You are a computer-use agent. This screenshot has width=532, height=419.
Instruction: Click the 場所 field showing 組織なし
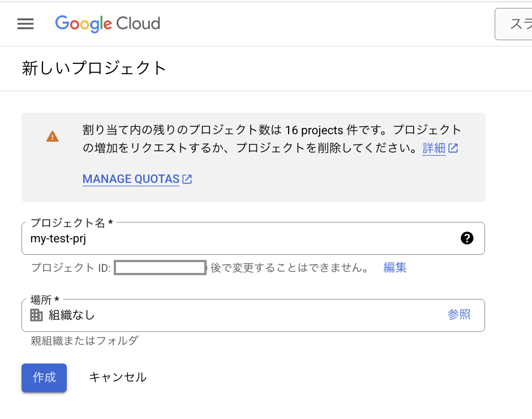coord(238,315)
